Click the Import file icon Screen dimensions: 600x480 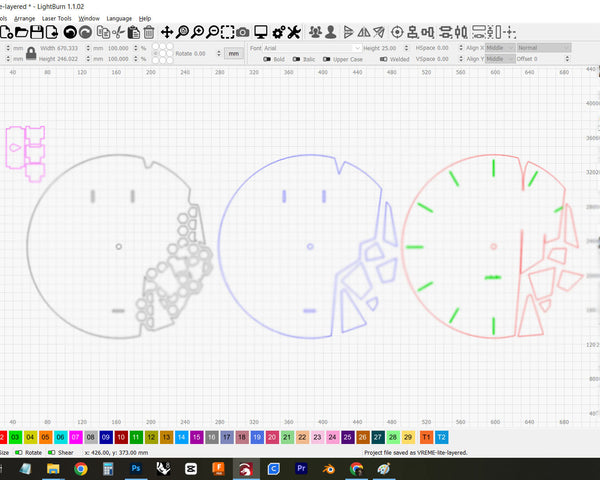[x=52, y=32]
